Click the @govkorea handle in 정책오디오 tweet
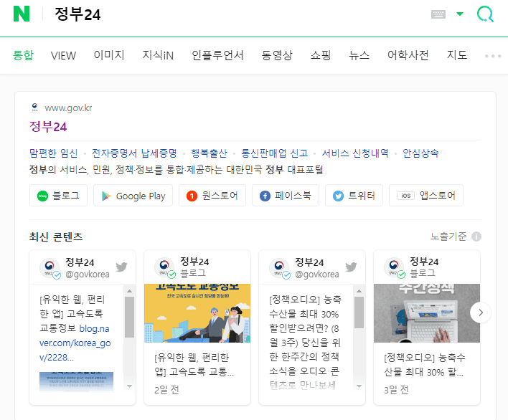 pyautogui.click(x=317, y=275)
